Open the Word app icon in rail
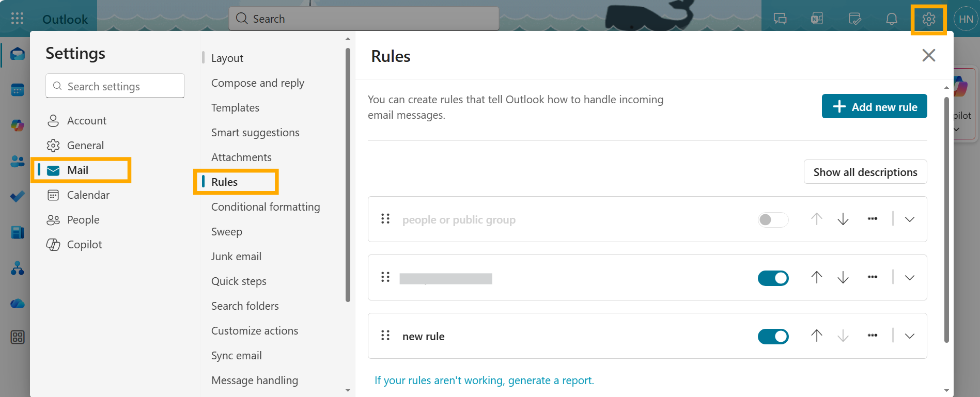 point(18,232)
